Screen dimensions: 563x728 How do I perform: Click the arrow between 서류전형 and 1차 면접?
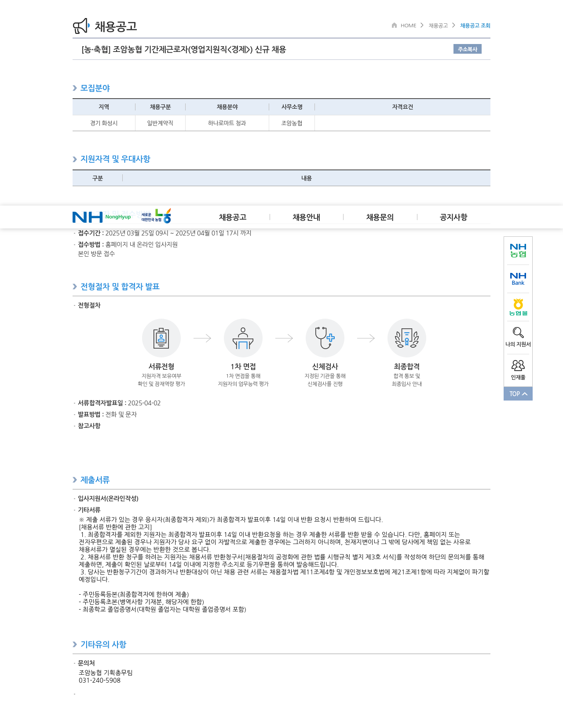click(x=202, y=338)
